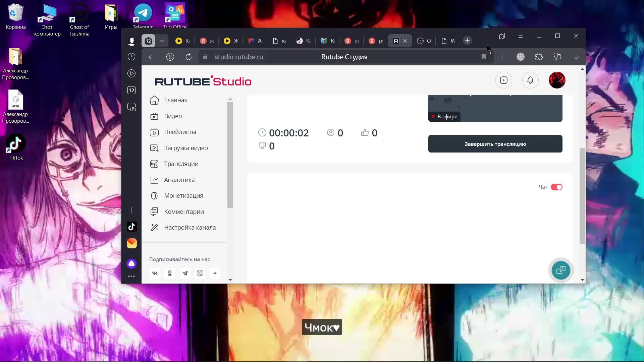This screenshot has width=644, height=362.
Task: Close the active Rutube tab
Action: click(405, 41)
